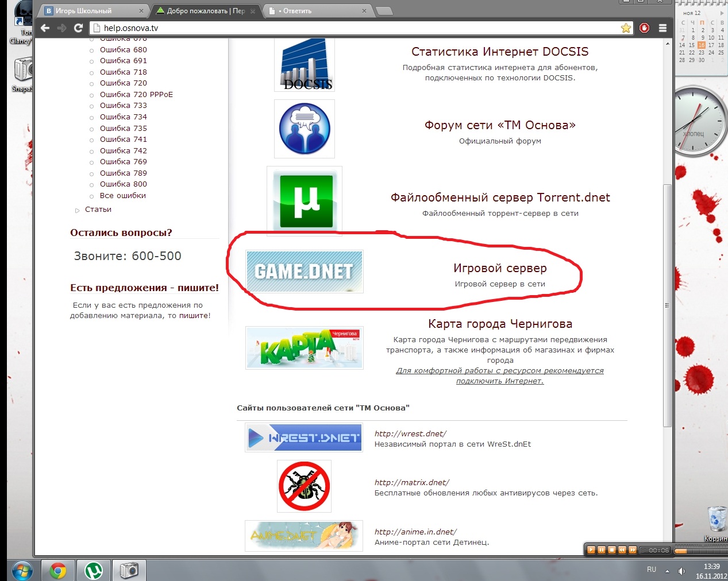Open the Ошибка 720 PPPoE link
The width and height of the screenshot is (728, 581).
(x=136, y=95)
